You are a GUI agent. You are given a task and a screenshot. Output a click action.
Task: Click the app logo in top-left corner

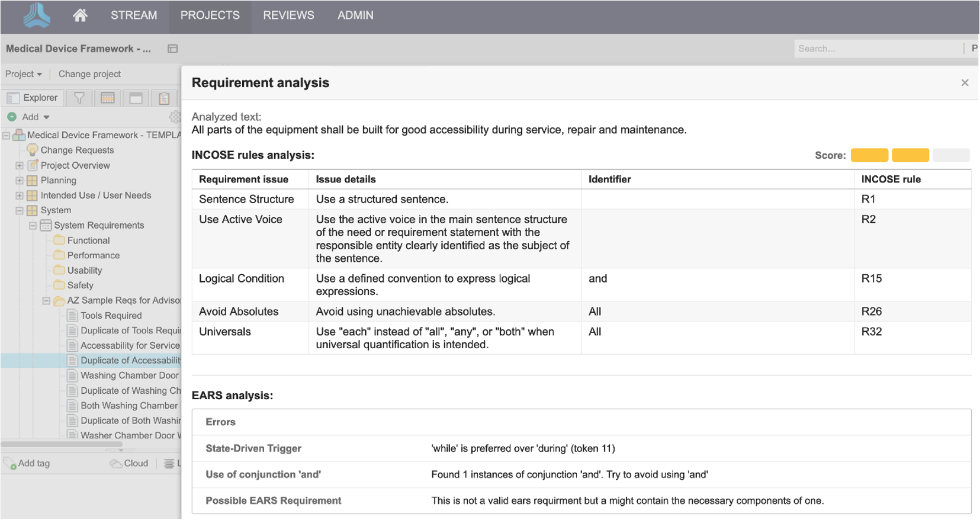pos(37,15)
